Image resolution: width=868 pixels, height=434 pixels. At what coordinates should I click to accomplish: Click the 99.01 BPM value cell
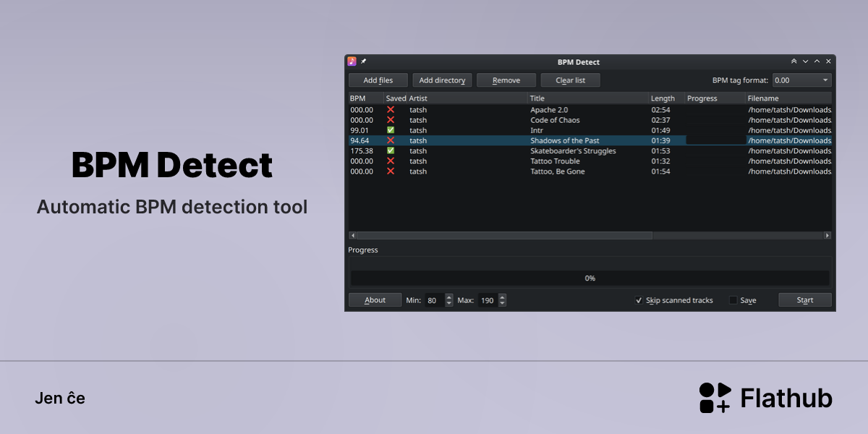point(360,130)
